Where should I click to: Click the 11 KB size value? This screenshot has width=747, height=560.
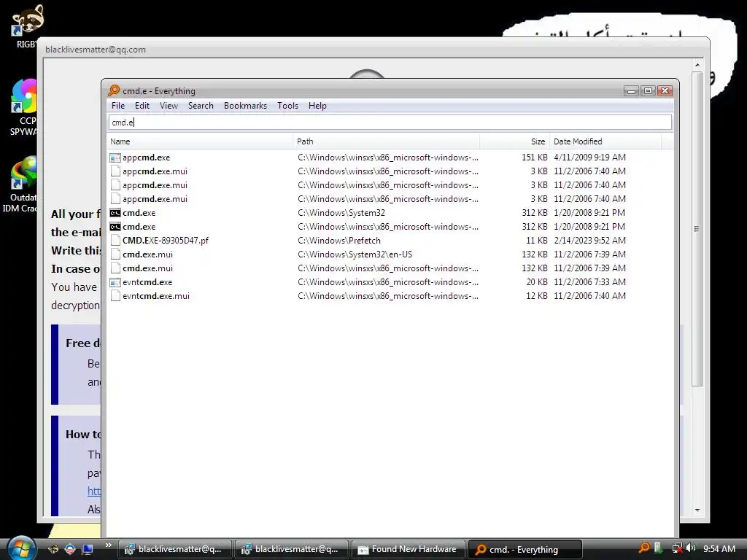537,241
